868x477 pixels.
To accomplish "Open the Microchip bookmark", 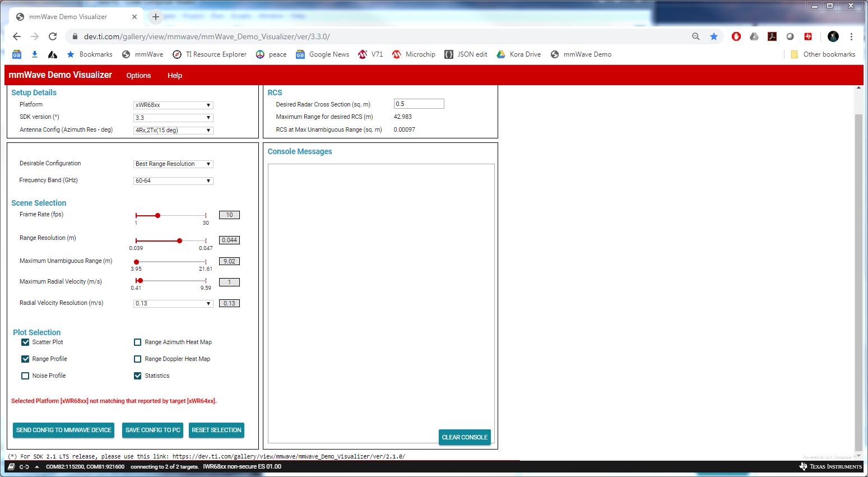I will click(414, 54).
